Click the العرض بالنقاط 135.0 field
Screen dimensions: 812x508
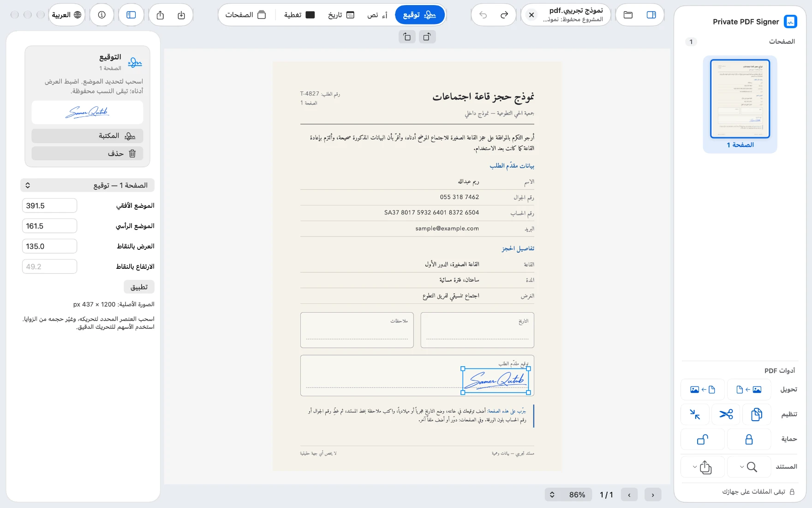[x=49, y=246]
